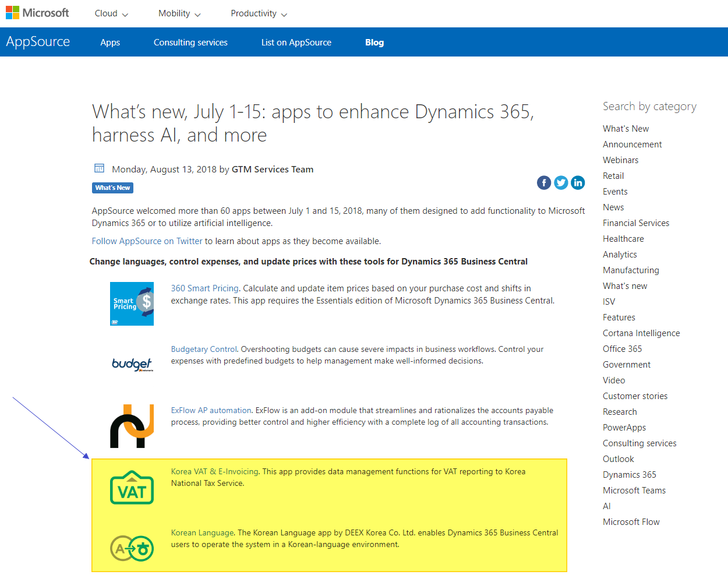728x582 pixels.
Task: Open the ExFlow AP automation link
Action: pyautogui.click(x=211, y=411)
